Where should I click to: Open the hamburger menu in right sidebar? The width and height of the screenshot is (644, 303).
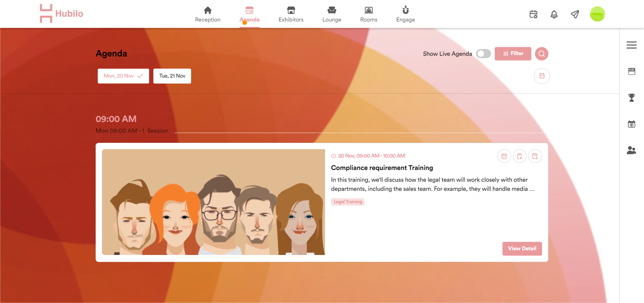(632, 45)
